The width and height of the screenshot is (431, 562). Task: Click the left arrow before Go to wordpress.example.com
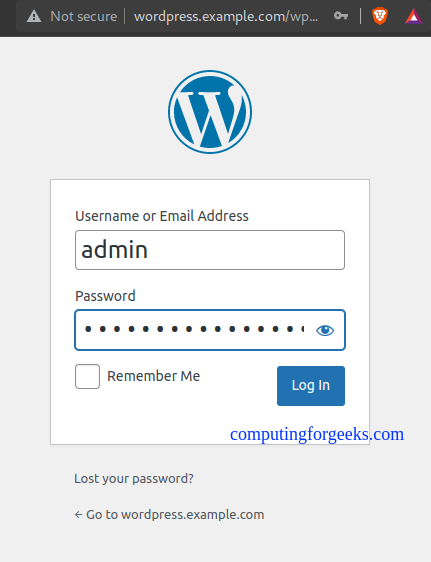click(78, 515)
